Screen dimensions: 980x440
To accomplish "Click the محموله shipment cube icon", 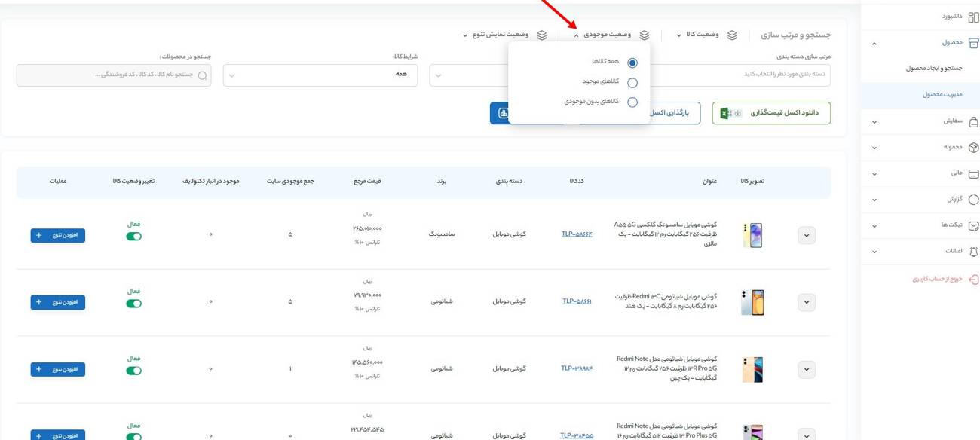I will click(x=973, y=148).
